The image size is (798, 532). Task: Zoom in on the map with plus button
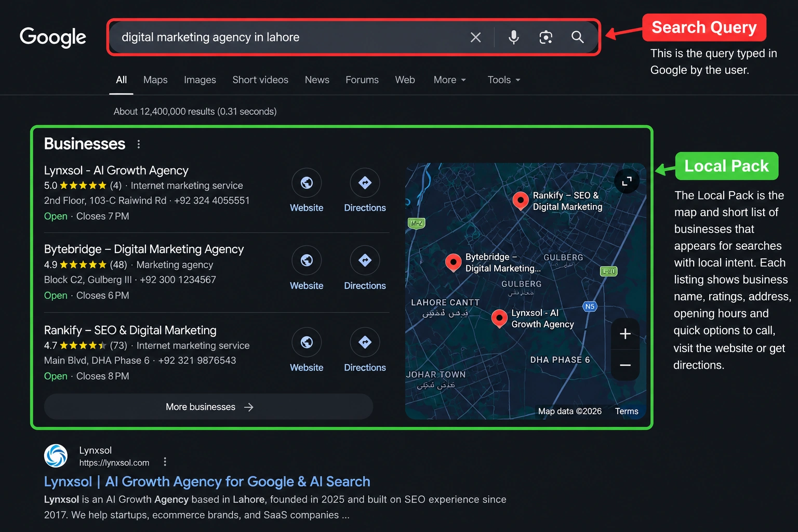626,334
